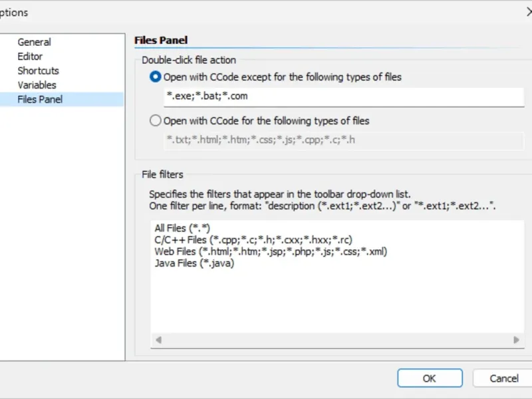Choose 'Open with CCode for the following types'
This screenshot has width=532, height=399.
(156, 121)
